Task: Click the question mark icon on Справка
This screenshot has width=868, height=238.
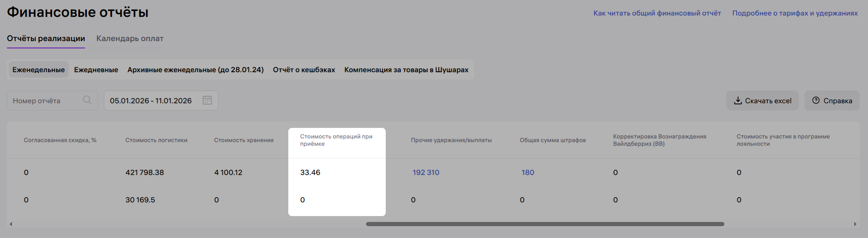Action: coord(816,100)
